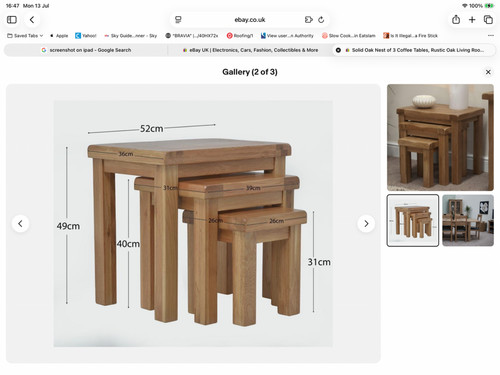The height and width of the screenshot is (375, 500).
Task: Open the BRAVIA bookmark
Action: click(x=192, y=36)
